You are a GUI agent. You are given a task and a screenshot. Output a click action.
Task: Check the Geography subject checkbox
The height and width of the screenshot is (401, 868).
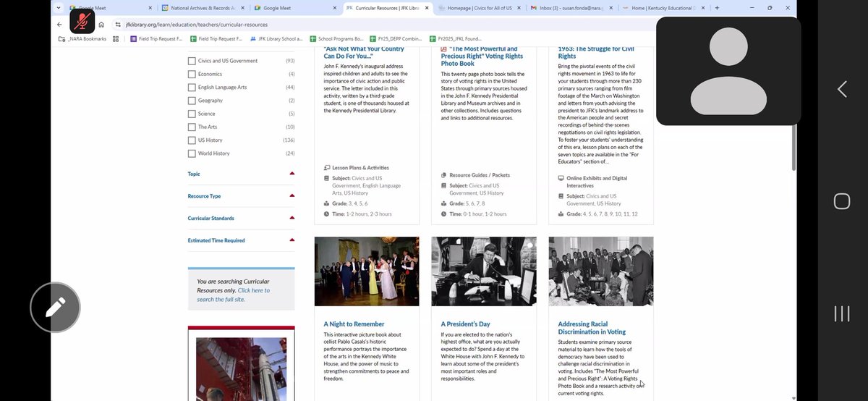click(x=192, y=101)
